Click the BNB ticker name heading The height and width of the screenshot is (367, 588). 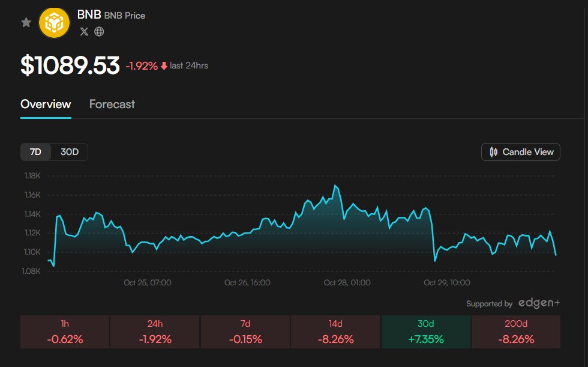tap(89, 14)
